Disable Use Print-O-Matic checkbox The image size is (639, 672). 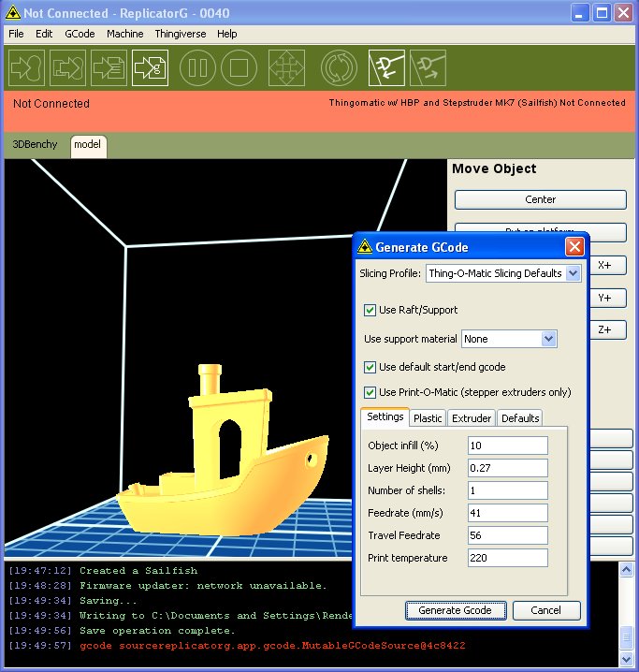(x=370, y=392)
